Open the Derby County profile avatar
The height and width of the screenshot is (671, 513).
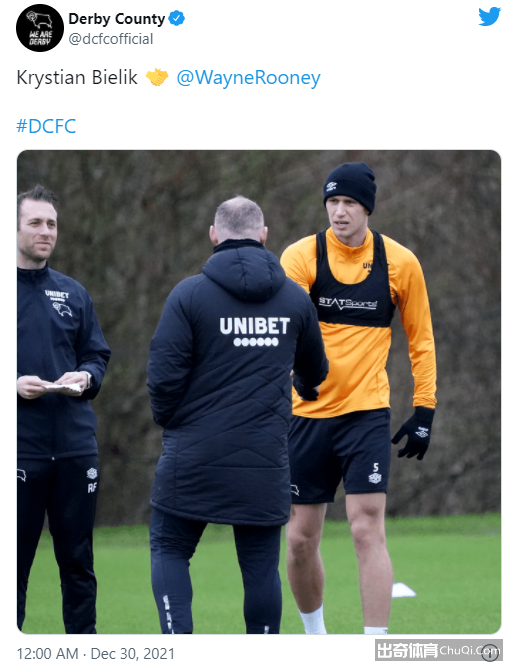click(x=40, y=28)
